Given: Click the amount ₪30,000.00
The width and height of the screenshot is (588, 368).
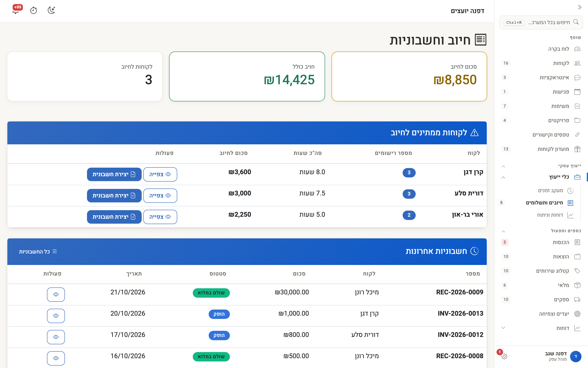Looking at the screenshot, I should click(292, 292).
